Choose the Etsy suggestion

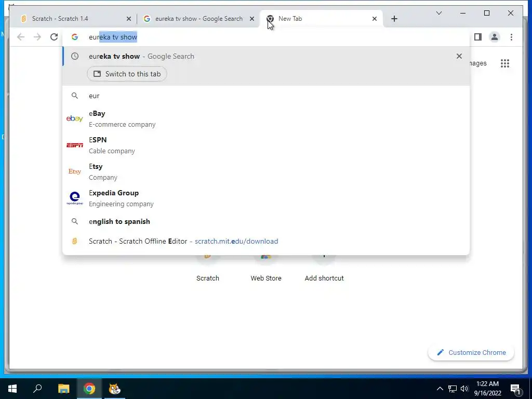[x=267, y=171]
